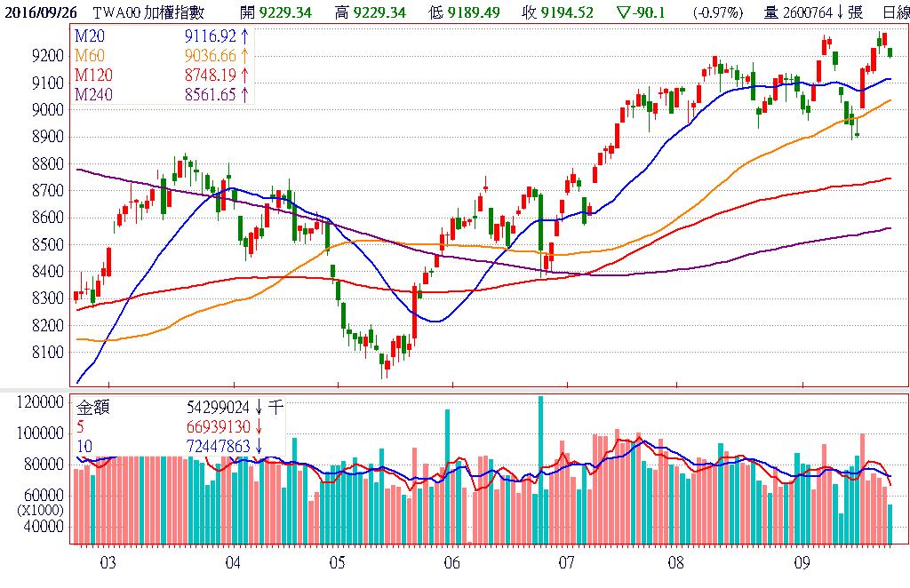The height and width of the screenshot is (588, 910).
Task: Select the M240 moving average legend label
Action: (x=94, y=94)
